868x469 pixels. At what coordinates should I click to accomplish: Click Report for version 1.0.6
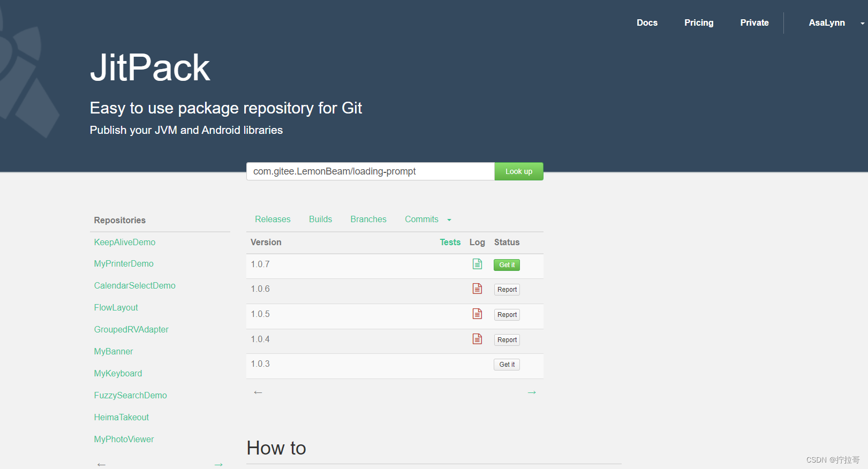(x=507, y=290)
